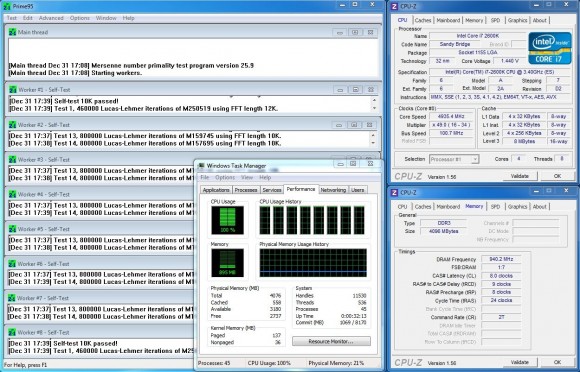Image resolution: width=580 pixels, height=372 pixels.
Task: Click the Windows Task Manager title icon
Action: tap(202, 166)
